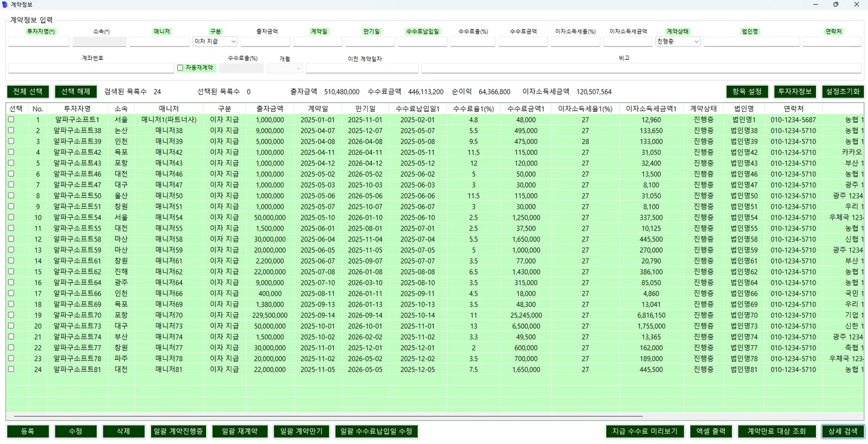Reset settings with 설정초기화 button
This screenshot has height=444, width=868.
(843, 92)
